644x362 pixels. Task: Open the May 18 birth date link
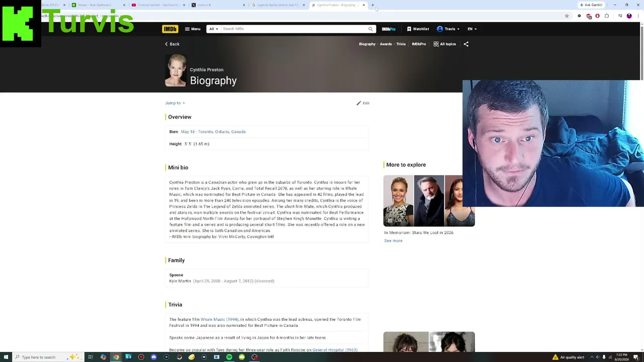[188, 132]
